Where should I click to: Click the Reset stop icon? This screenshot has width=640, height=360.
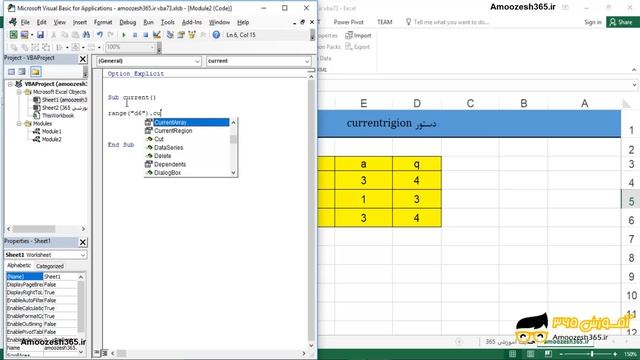pos(146,35)
